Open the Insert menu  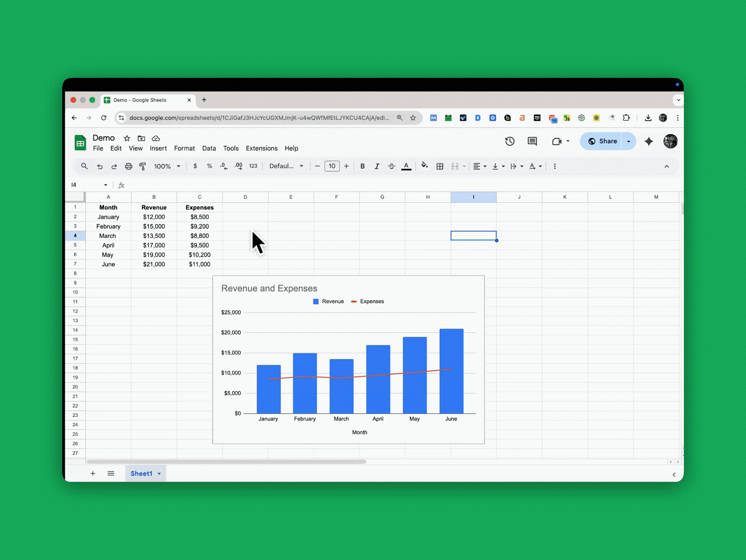tap(159, 148)
